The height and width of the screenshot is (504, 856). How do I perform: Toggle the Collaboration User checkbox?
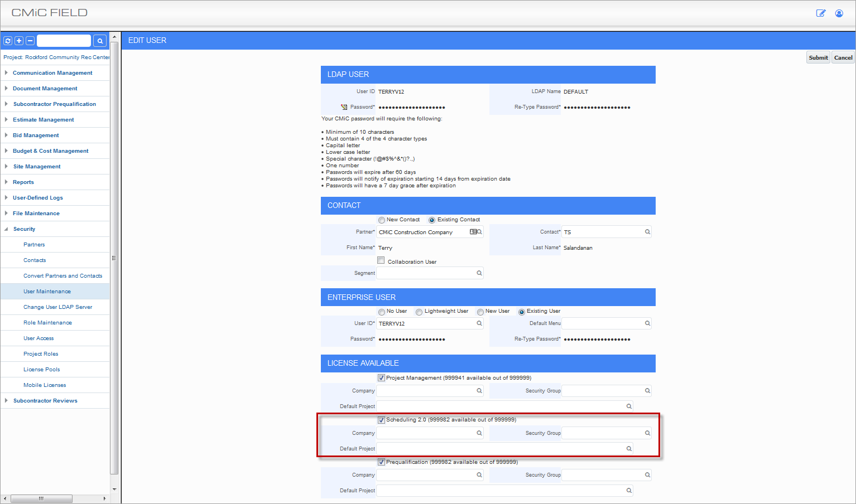381,260
